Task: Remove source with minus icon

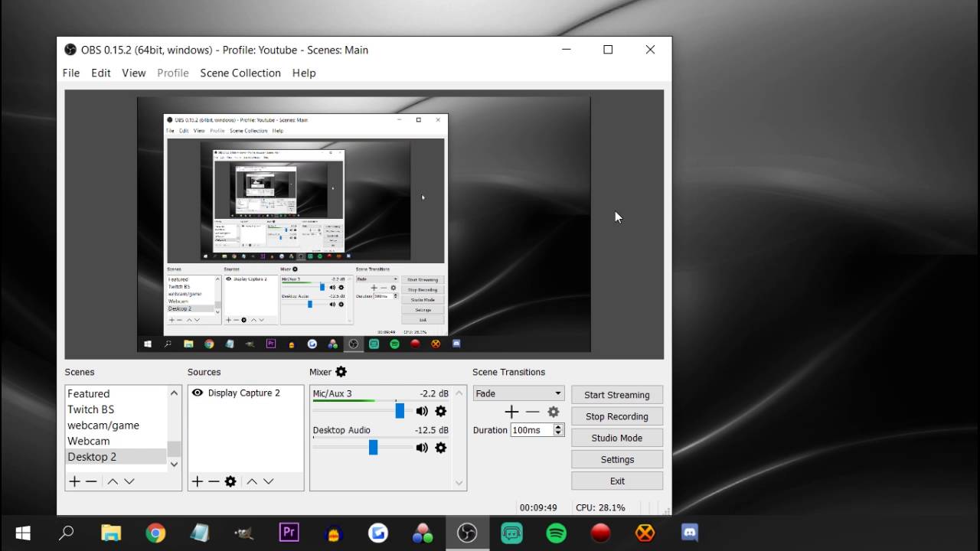Action: click(214, 481)
